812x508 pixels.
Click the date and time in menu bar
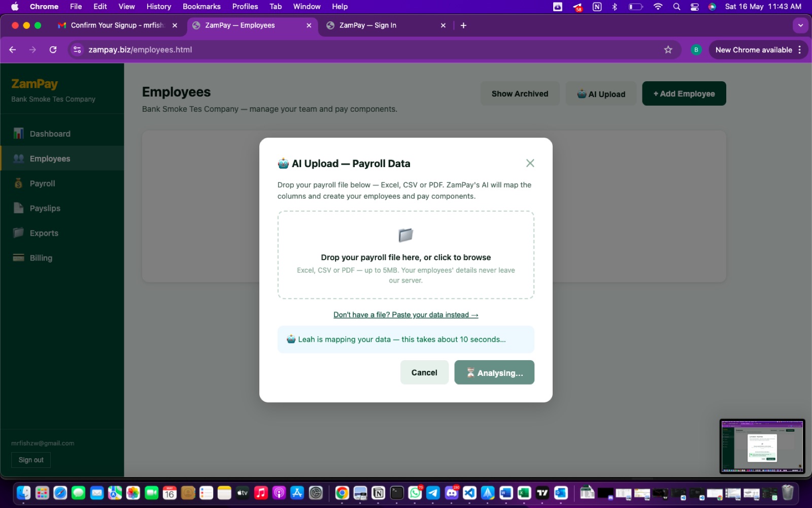click(763, 7)
